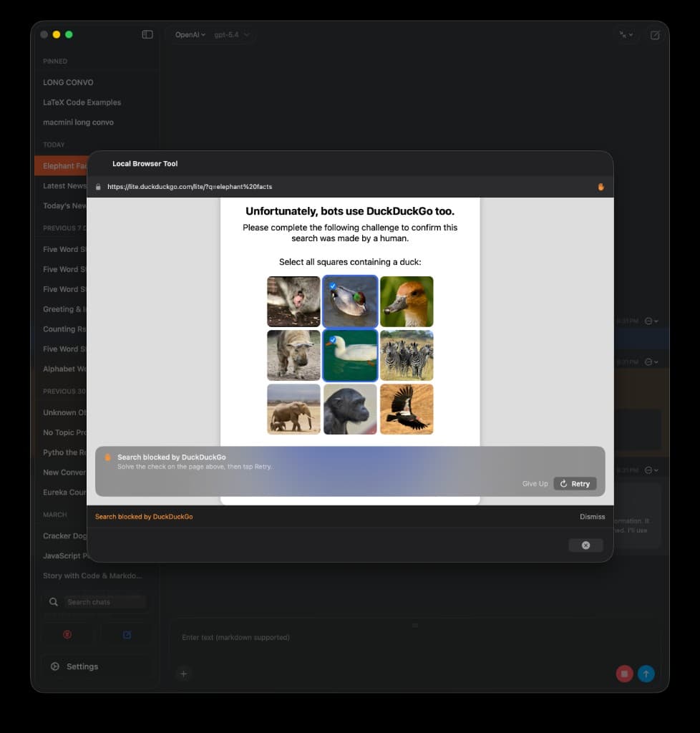Focus the Search chats input field
700x733 pixels.
coord(104,602)
